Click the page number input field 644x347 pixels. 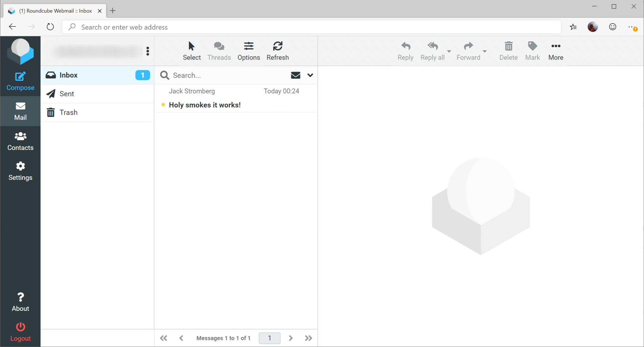pos(269,338)
